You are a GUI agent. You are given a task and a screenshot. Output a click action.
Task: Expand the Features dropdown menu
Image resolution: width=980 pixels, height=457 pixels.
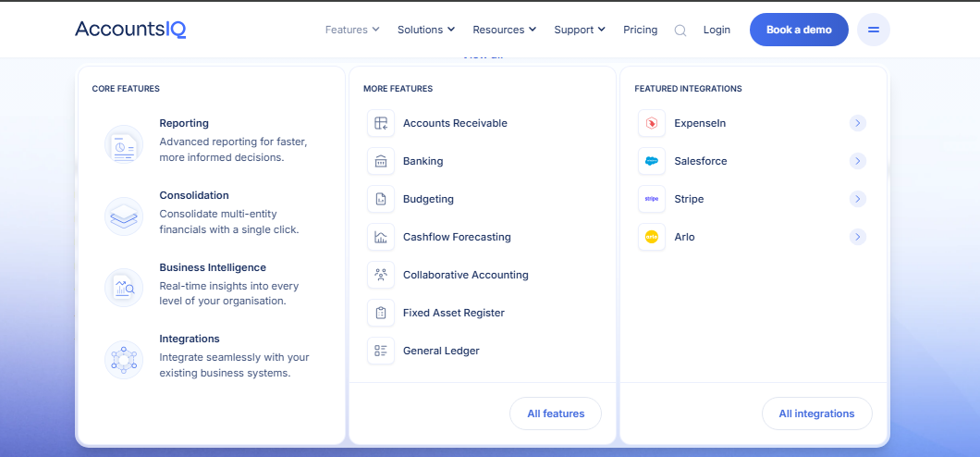[352, 30]
